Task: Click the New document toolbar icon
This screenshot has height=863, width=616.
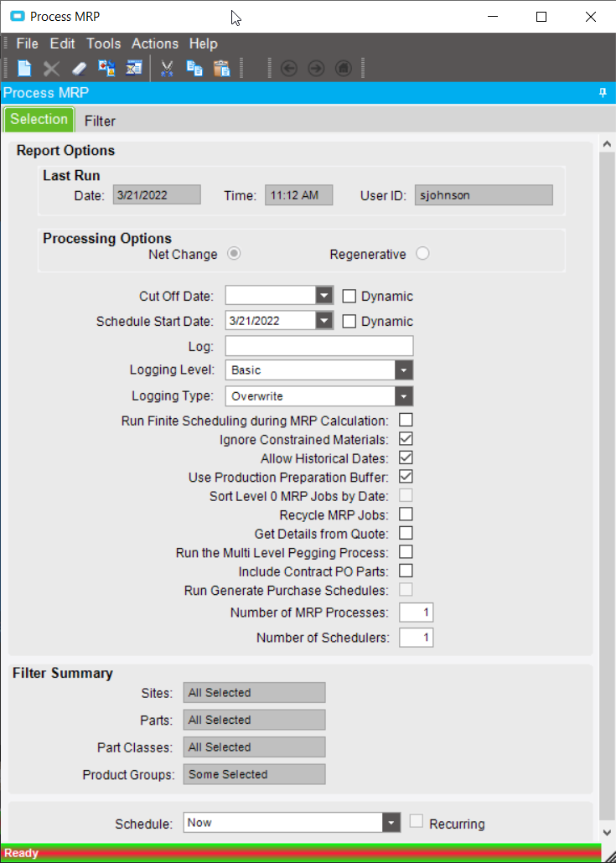Action: tap(24, 68)
